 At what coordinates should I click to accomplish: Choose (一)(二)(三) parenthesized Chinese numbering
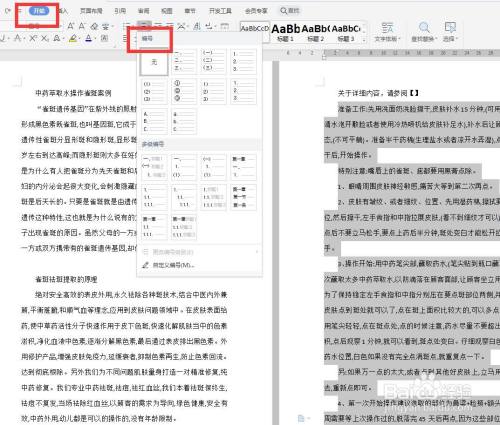pos(213,61)
